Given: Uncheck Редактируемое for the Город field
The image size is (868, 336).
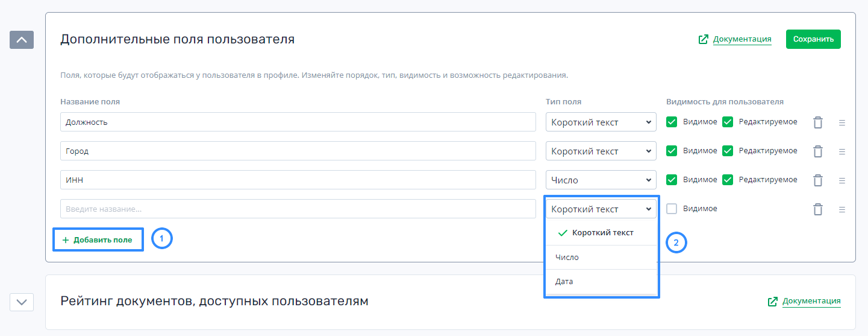Looking at the screenshot, I should pyautogui.click(x=728, y=151).
